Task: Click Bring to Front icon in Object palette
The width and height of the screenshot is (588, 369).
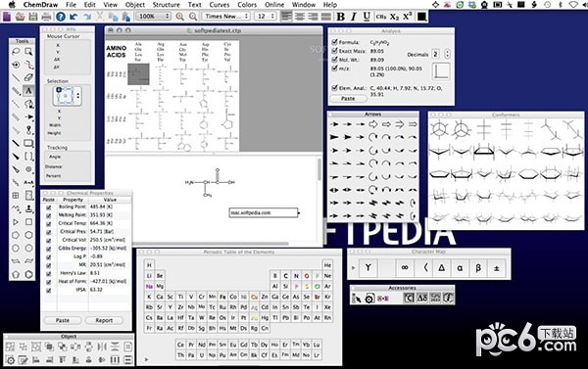Action: tap(49, 346)
